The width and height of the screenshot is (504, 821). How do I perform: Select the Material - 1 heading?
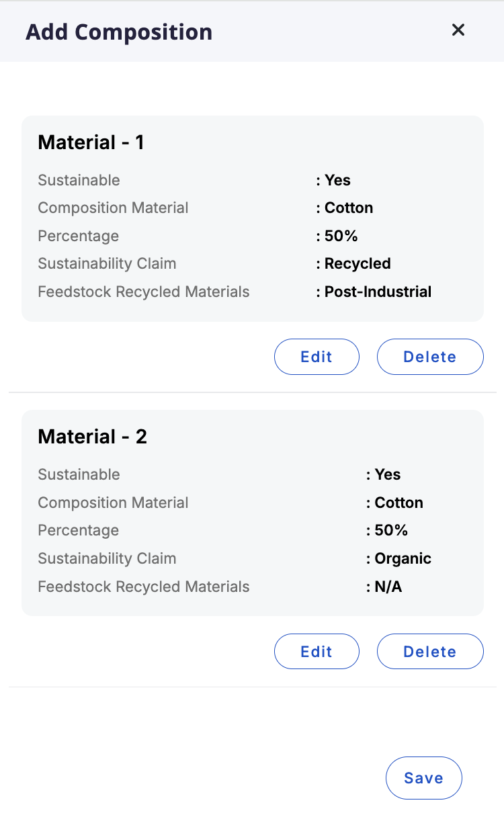click(x=91, y=142)
